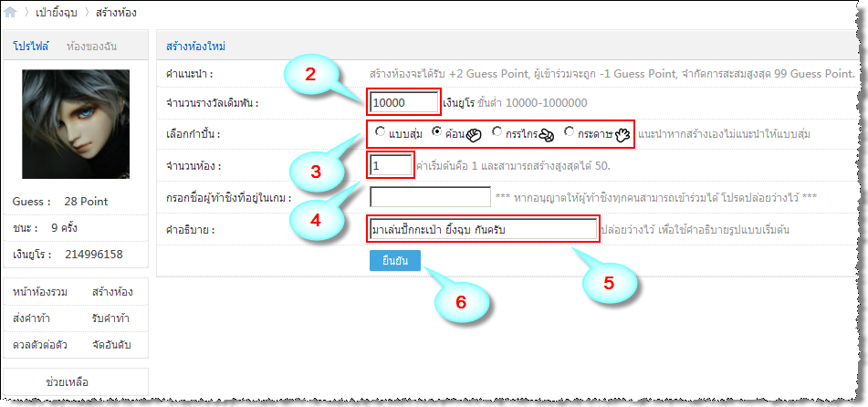
Task: Select the ค้อน radio option
Action: (437, 131)
